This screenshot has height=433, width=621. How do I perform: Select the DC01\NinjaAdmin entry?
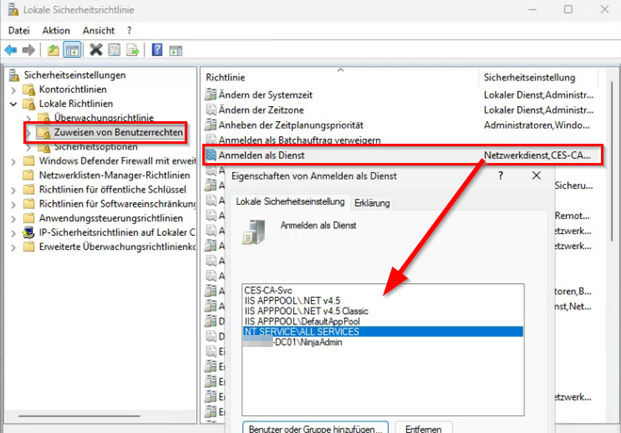pyautogui.click(x=293, y=342)
